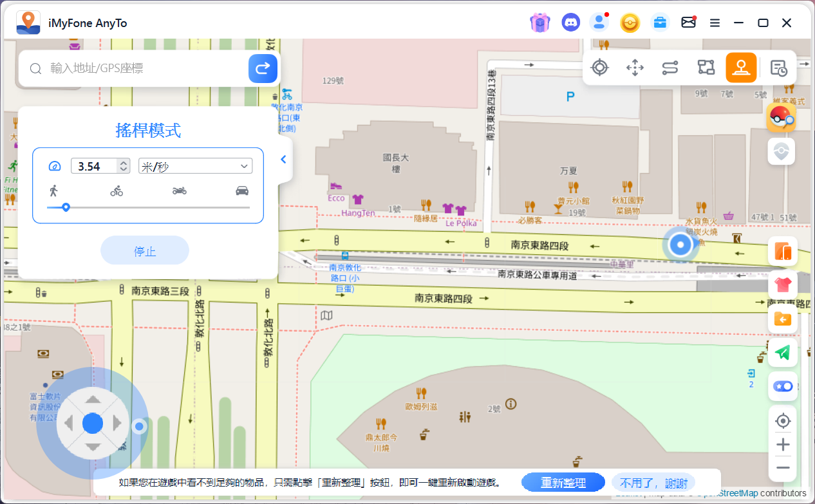This screenshot has width=815, height=504.
Task: Open the historical records icon
Action: (x=778, y=68)
